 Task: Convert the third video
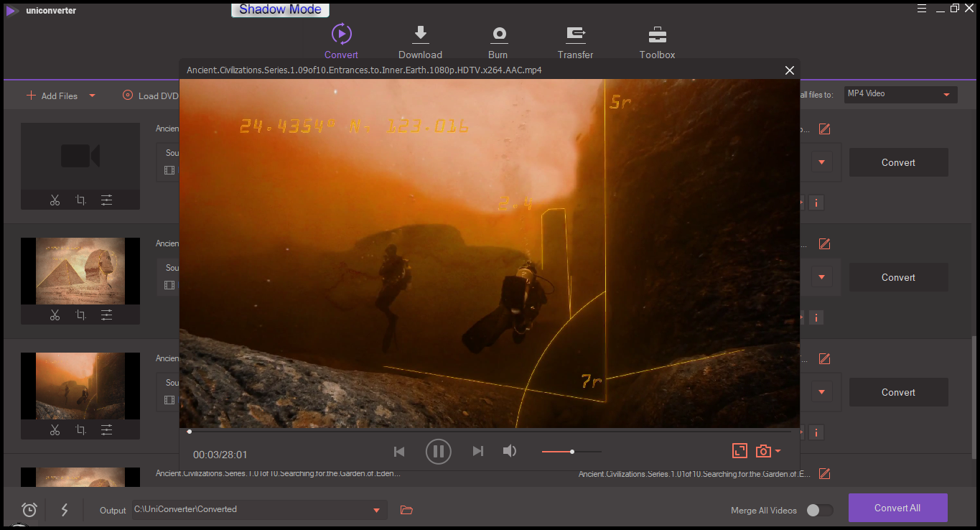click(x=898, y=392)
